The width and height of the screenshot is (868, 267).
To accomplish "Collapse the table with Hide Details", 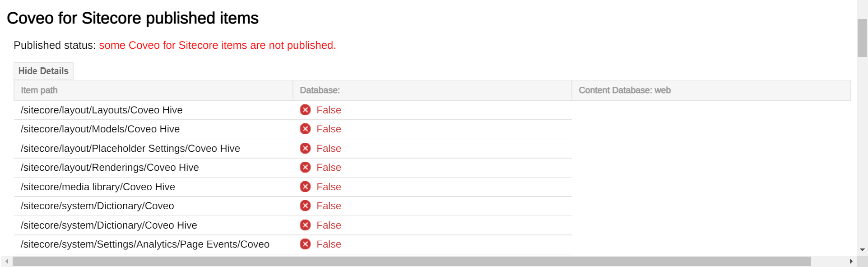I will [43, 71].
